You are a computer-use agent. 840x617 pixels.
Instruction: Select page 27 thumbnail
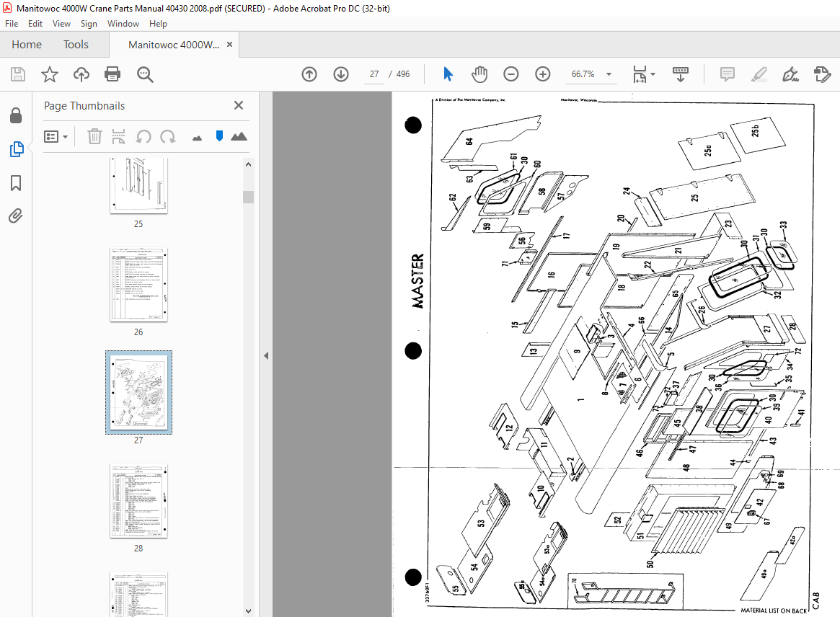pos(138,393)
